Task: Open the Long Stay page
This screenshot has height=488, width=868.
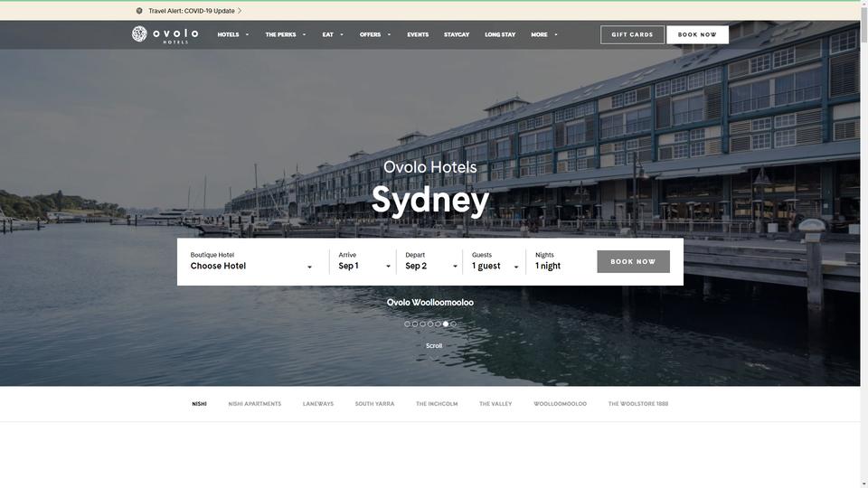Action: [500, 34]
